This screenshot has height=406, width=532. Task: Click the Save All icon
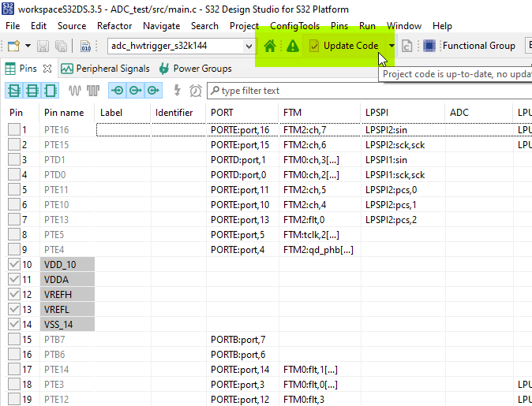(61, 46)
